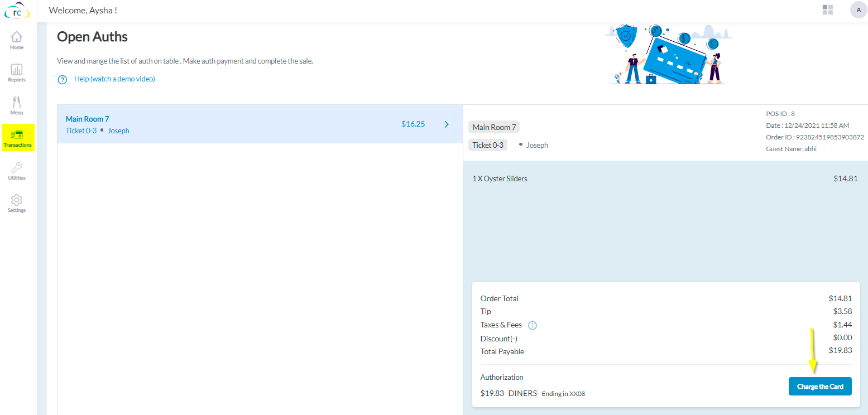Click the Main Room 7 tag chip
This screenshot has height=415, width=868.
click(x=494, y=127)
